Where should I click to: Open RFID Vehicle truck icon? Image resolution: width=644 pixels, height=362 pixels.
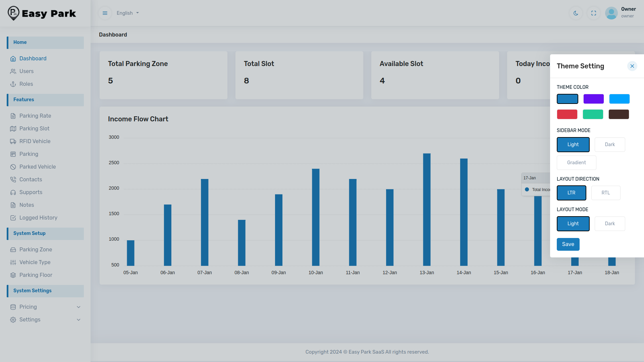(x=13, y=141)
